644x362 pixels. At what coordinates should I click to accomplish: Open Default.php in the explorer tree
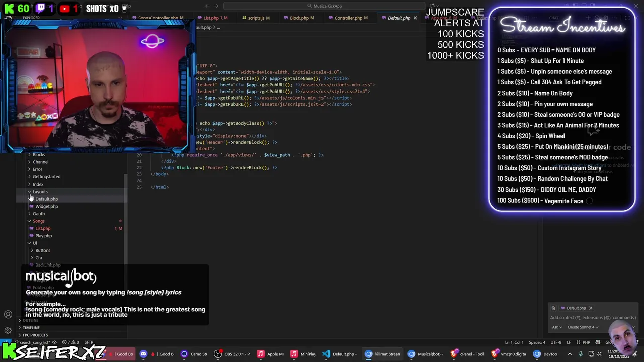coord(46,199)
